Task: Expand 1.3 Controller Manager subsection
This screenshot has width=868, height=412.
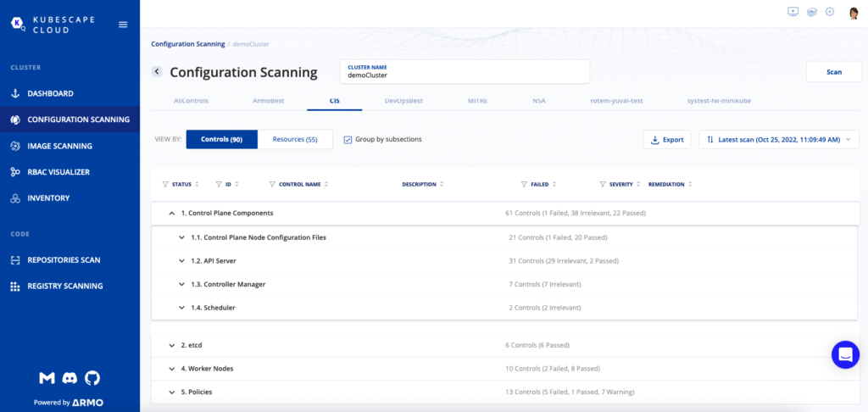Action: (x=181, y=285)
